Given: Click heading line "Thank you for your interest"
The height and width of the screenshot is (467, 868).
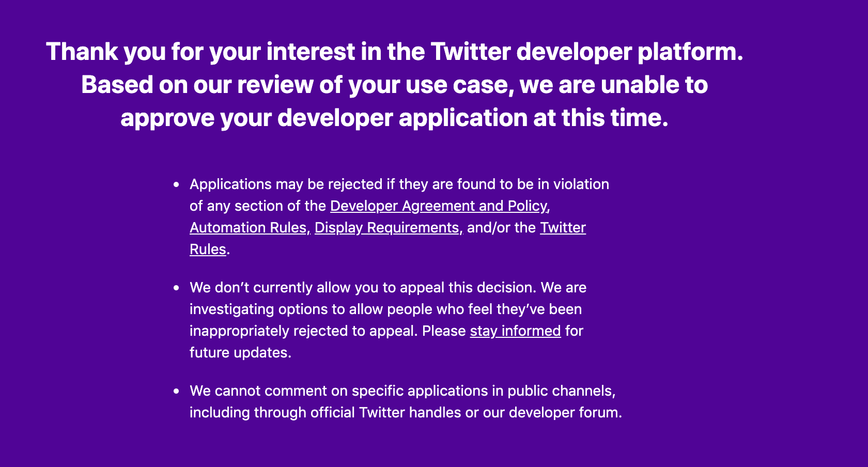Looking at the screenshot, I should tap(394, 52).
